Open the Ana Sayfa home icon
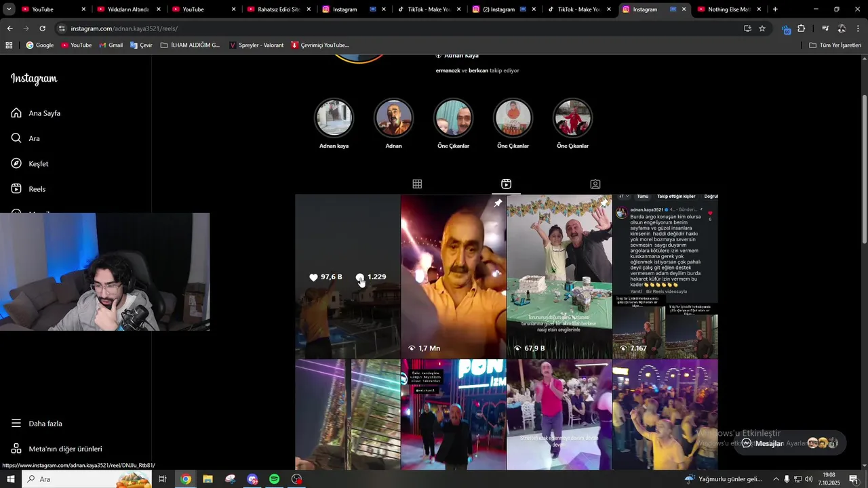The image size is (868, 488). coord(16,113)
